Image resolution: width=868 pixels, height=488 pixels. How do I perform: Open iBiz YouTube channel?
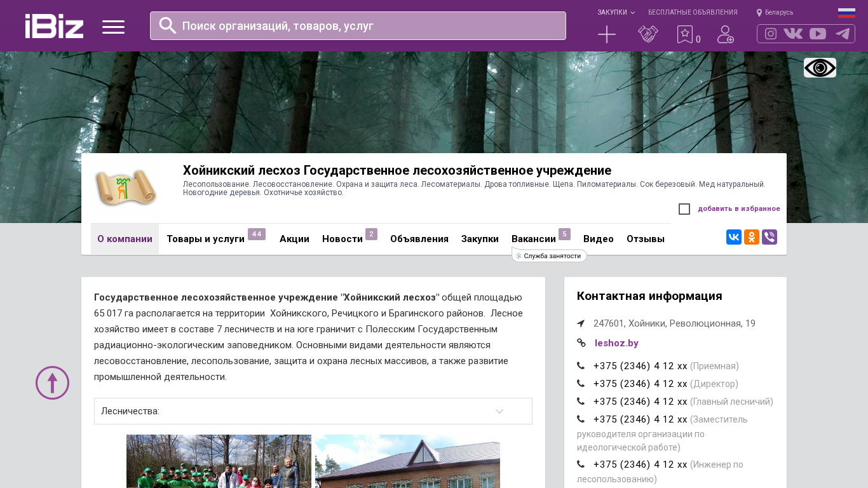coord(818,34)
